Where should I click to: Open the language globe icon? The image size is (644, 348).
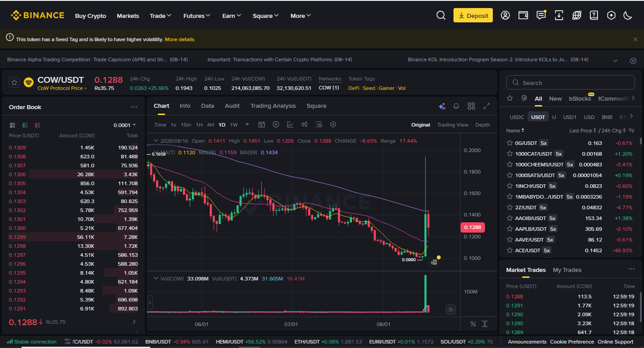(x=577, y=15)
